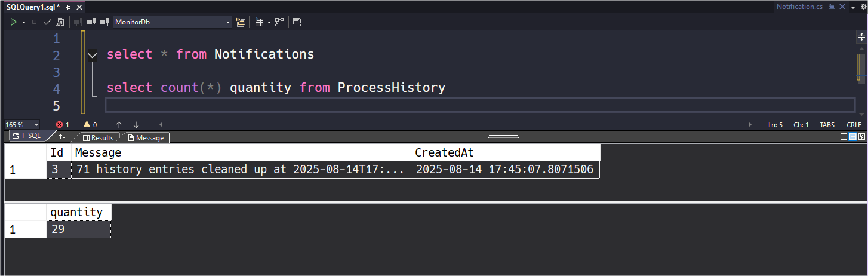
Task: Switch to the T-SQL tab
Action: pos(27,137)
